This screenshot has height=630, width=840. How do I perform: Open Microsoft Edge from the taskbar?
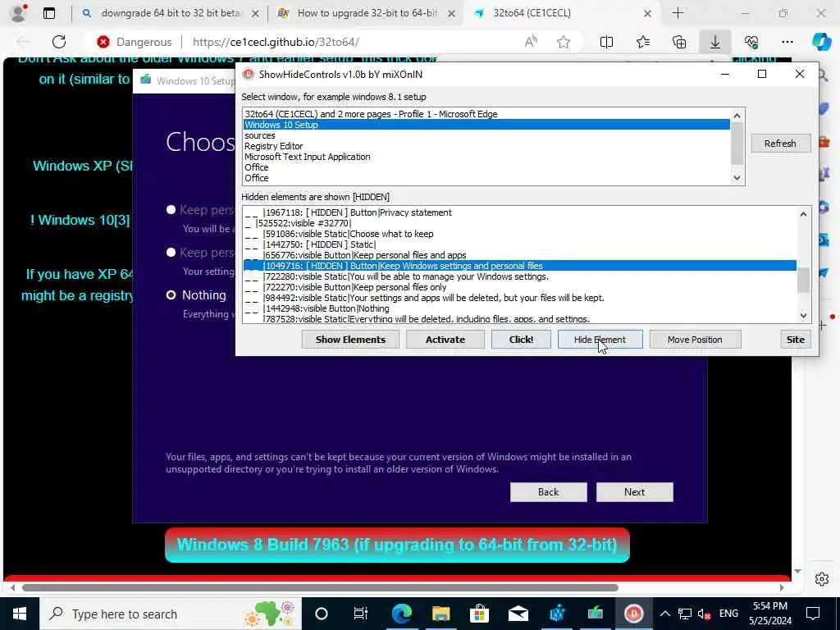(401, 614)
